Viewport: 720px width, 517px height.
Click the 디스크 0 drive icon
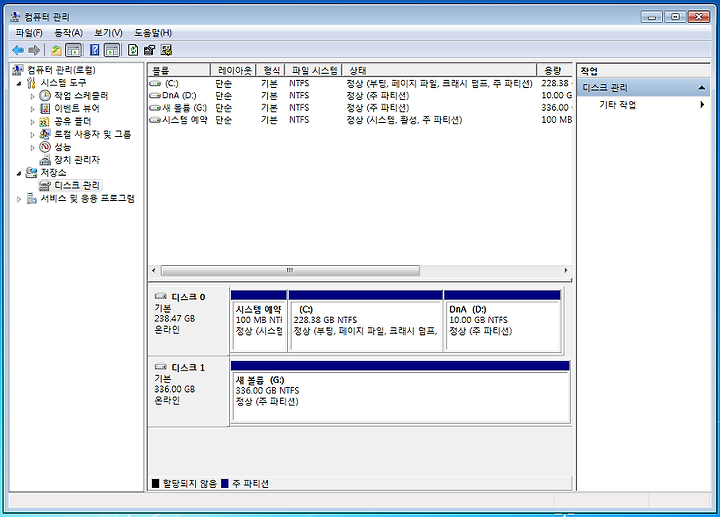161,296
